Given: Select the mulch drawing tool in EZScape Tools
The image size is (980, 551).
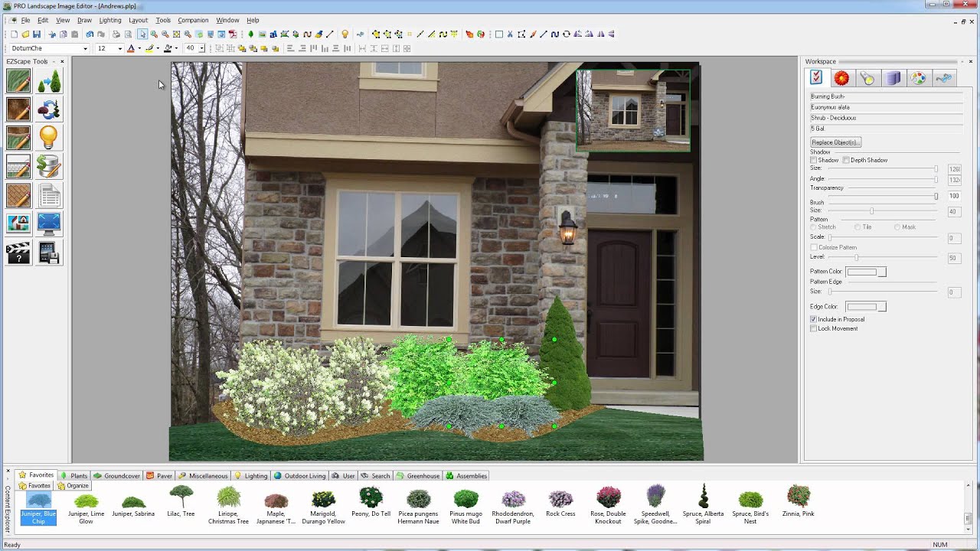Looking at the screenshot, I should tap(18, 109).
